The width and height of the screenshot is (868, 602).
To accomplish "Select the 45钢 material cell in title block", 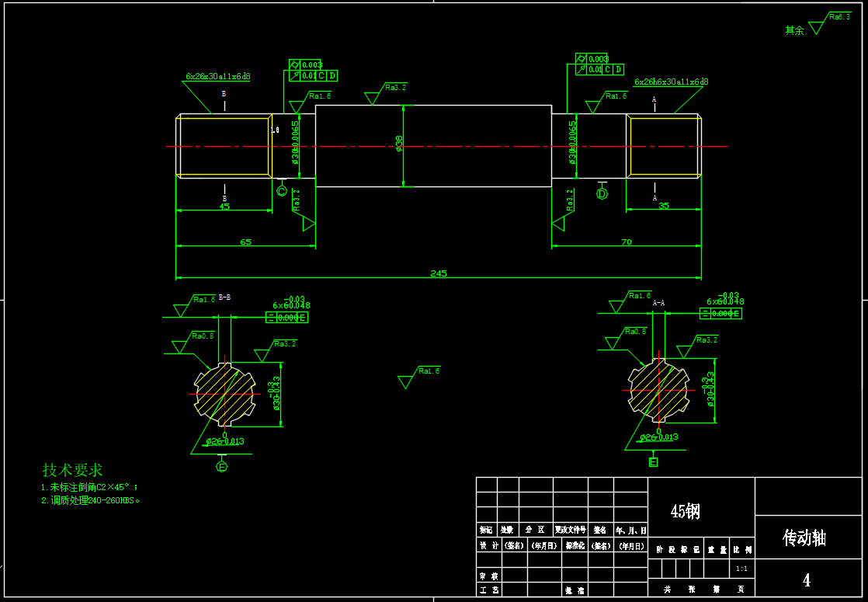I will [687, 512].
